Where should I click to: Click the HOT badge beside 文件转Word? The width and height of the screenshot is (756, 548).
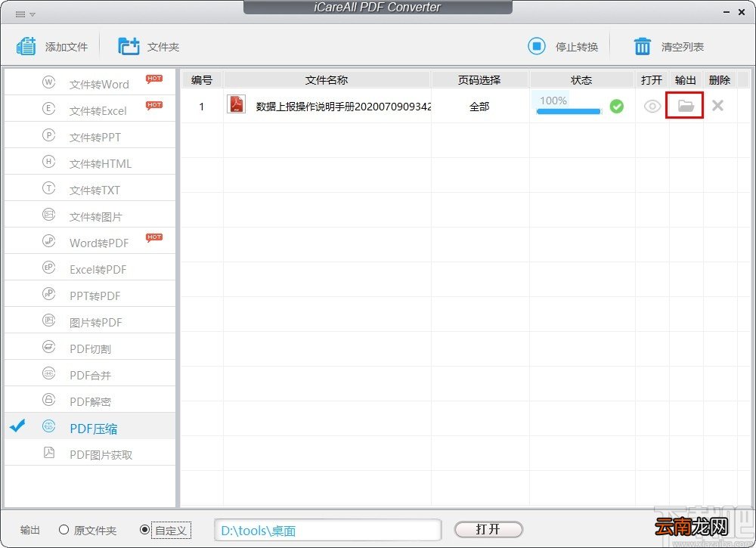pyautogui.click(x=154, y=79)
